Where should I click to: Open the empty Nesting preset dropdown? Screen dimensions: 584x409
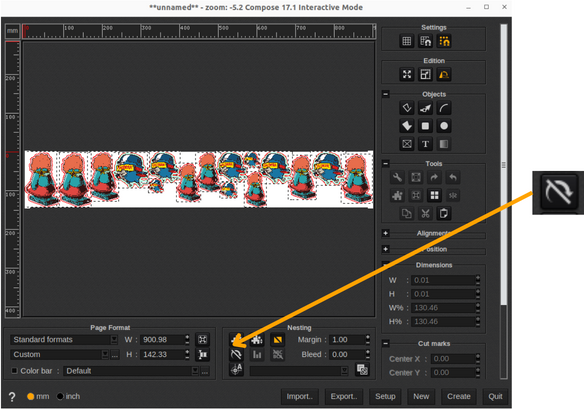[299, 371]
